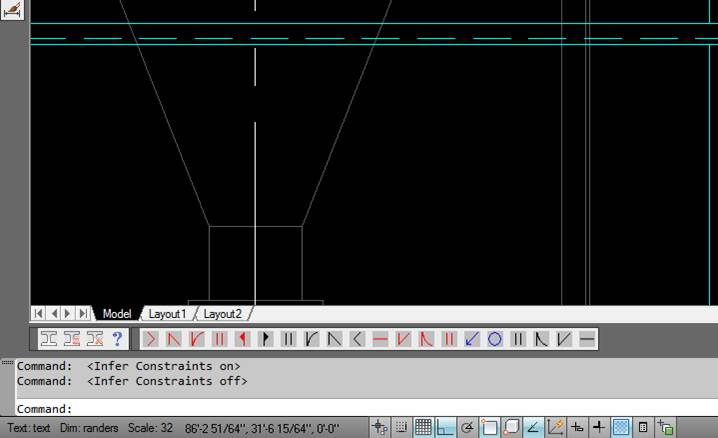Screen dimensions: 718x438
Task: Toggle Object Snap square icon
Action: pos(489,427)
